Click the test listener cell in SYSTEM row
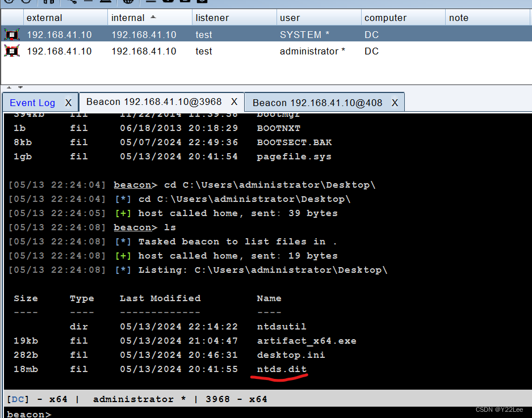532x418 pixels. pos(204,35)
